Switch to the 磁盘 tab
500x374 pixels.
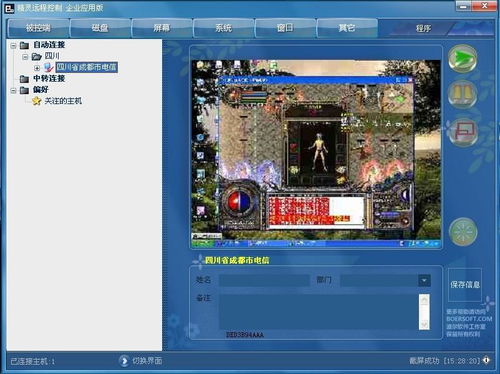100,28
